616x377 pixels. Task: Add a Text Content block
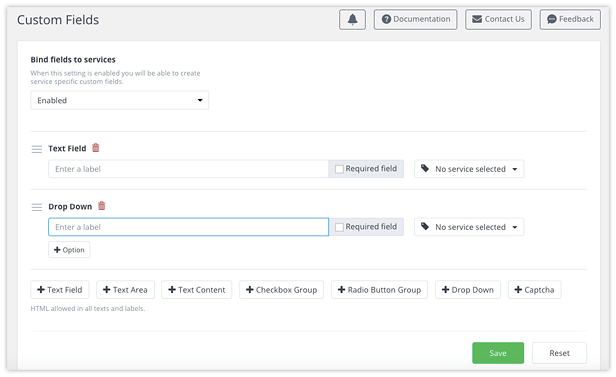[196, 290]
